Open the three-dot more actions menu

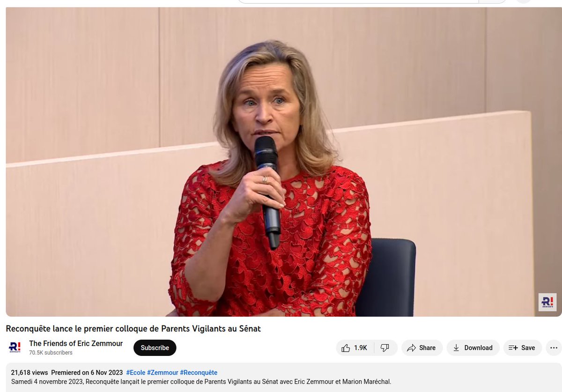pyautogui.click(x=554, y=348)
